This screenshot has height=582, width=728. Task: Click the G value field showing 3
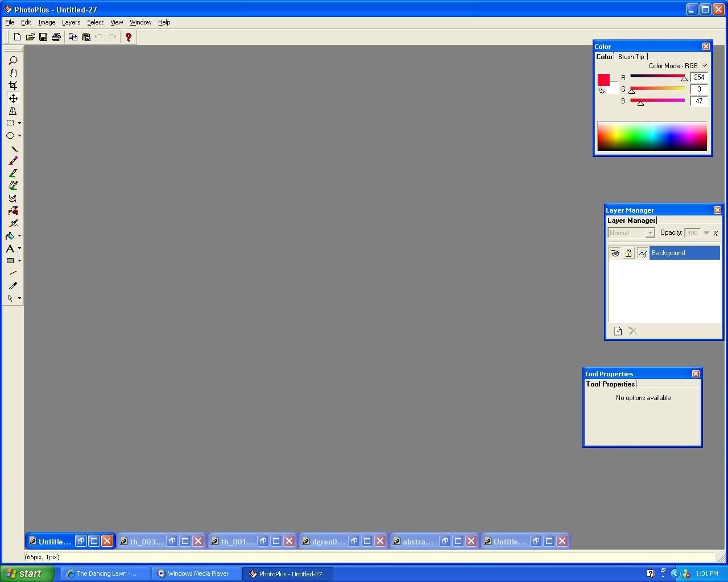(x=699, y=89)
